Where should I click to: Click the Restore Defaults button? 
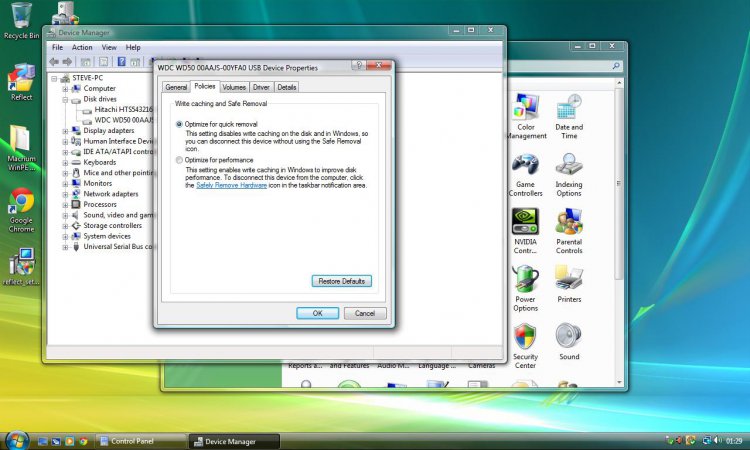[x=342, y=281]
